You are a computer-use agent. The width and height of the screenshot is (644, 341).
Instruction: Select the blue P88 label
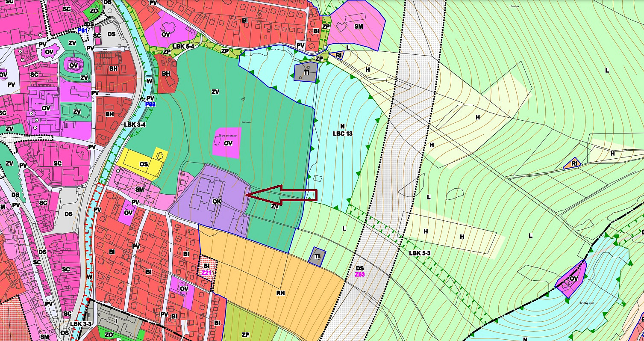(x=150, y=104)
